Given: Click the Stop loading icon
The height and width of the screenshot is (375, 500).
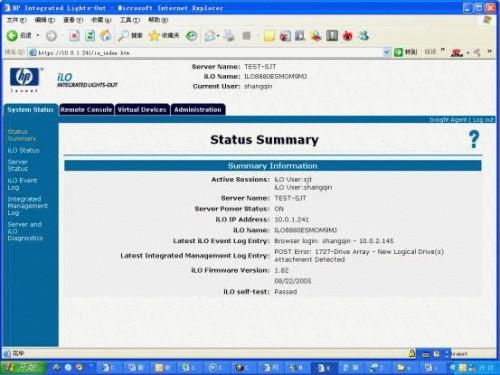Looking at the screenshot, I should (74, 35).
